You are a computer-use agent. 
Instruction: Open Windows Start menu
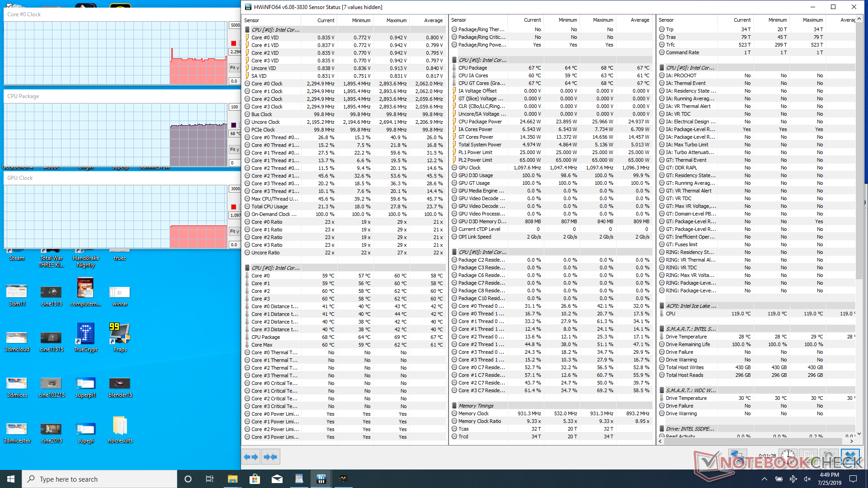[11, 479]
